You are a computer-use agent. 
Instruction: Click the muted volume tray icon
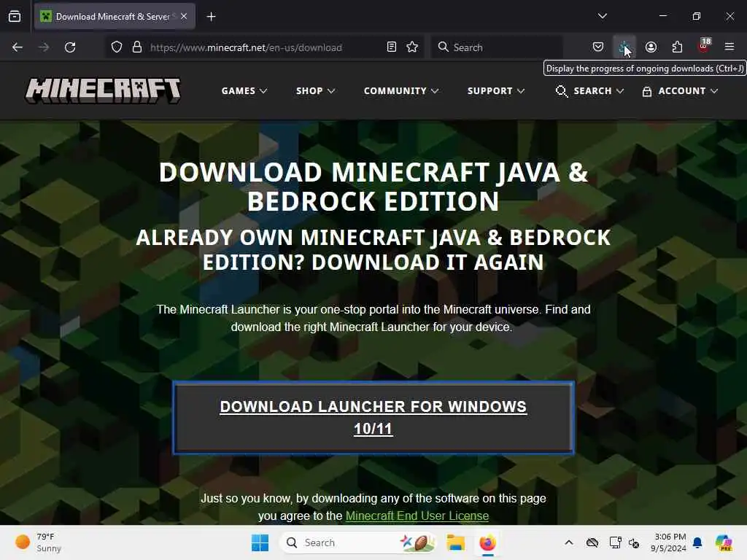click(x=634, y=542)
